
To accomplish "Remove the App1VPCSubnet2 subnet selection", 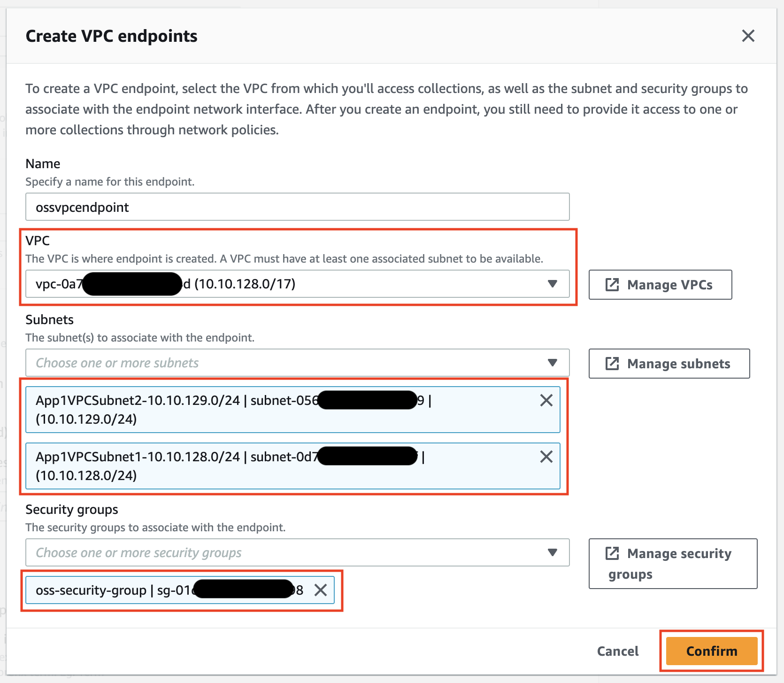I will pos(546,400).
